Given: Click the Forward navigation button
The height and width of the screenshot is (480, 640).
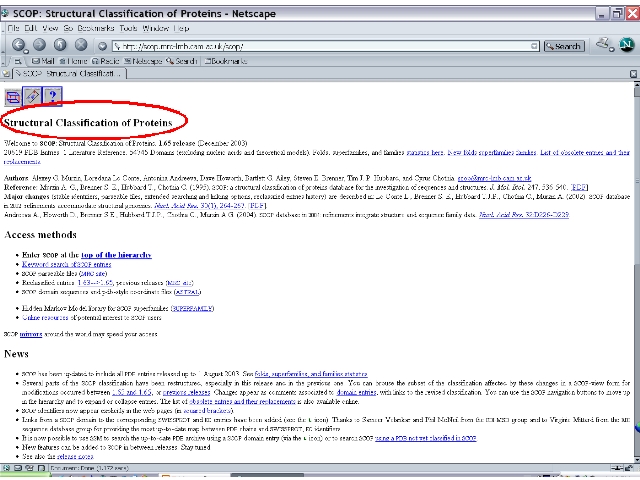Looking at the screenshot, I should point(42,45).
